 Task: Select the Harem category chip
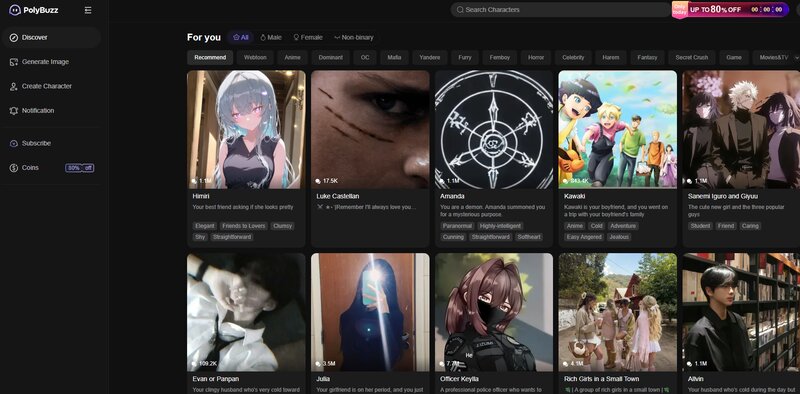pyautogui.click(x=611, y=58)
